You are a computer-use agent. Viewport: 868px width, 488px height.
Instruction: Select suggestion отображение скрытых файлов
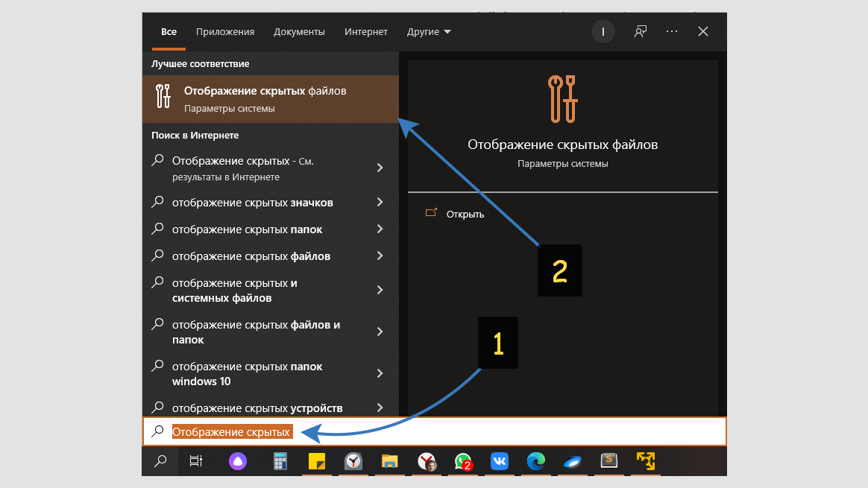(x=271, y=256)
